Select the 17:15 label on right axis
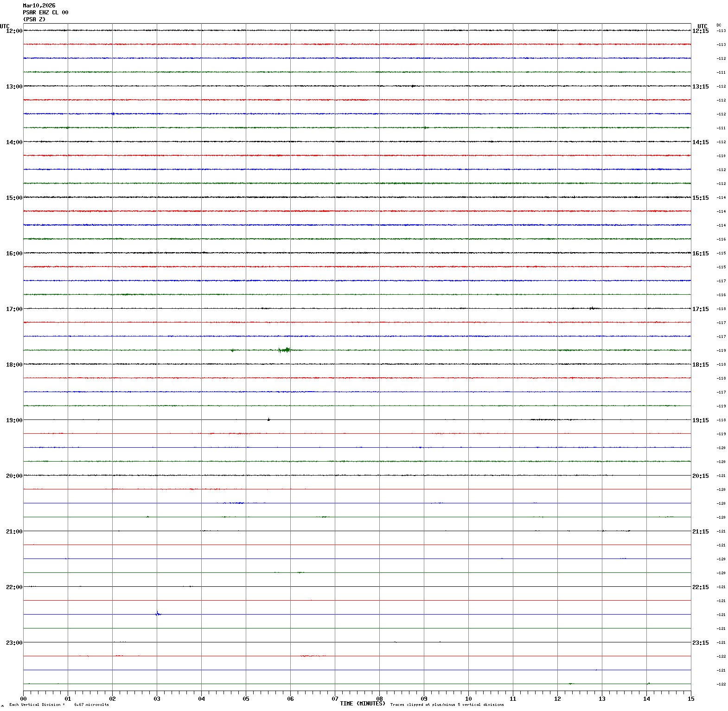The height and width of the screenshot is (711, 728). pyautogui.click(x=700, y=309)
